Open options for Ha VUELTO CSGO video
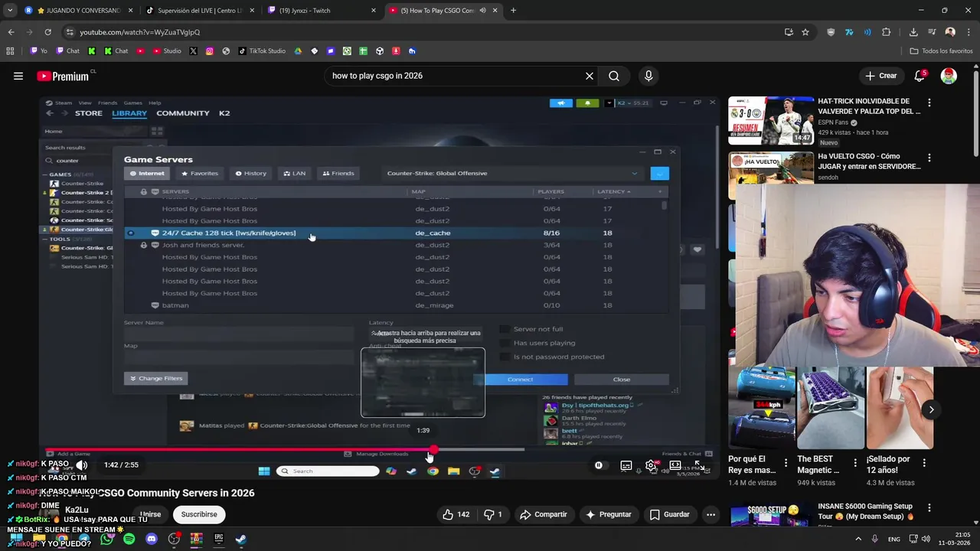This screenshot has width=980, height=551. [929, 158]
